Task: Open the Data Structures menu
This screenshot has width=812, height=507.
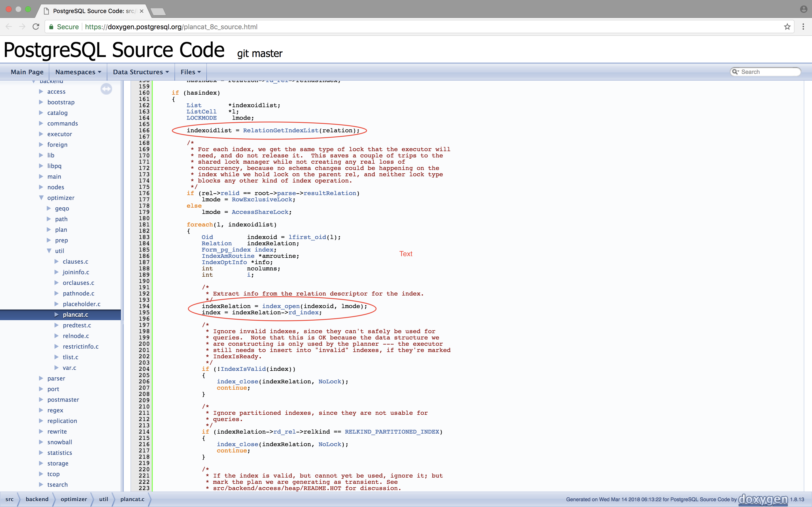Action: [141, 72]
